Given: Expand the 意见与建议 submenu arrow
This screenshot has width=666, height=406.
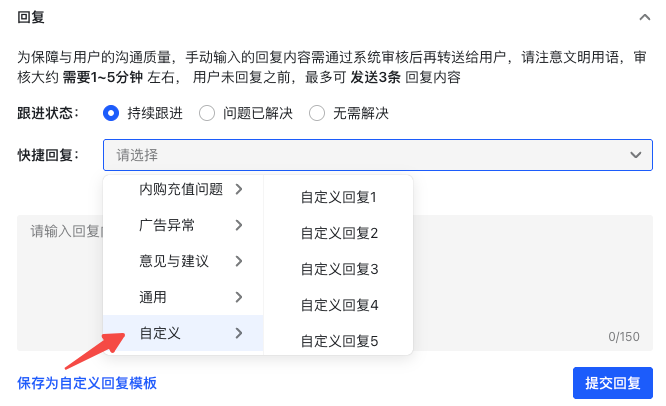Looking at the screenshot, I should pos(239,261).
